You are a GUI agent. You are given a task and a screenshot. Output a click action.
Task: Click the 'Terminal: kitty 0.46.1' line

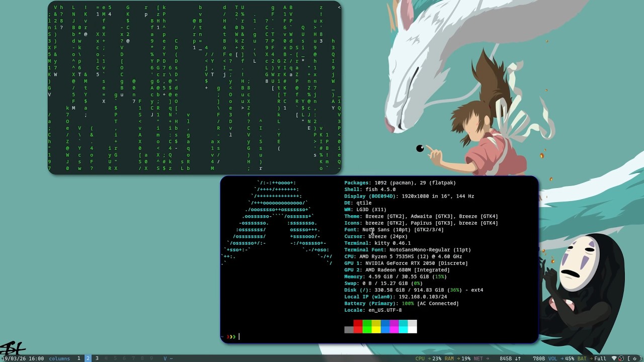pyautogui.click(x=377, y=243)
